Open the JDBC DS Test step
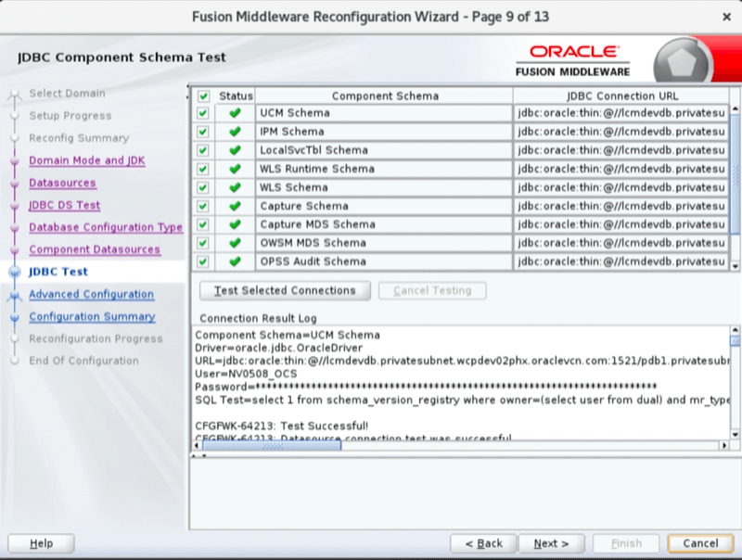 pyautogui.click(x=65, y=205)
